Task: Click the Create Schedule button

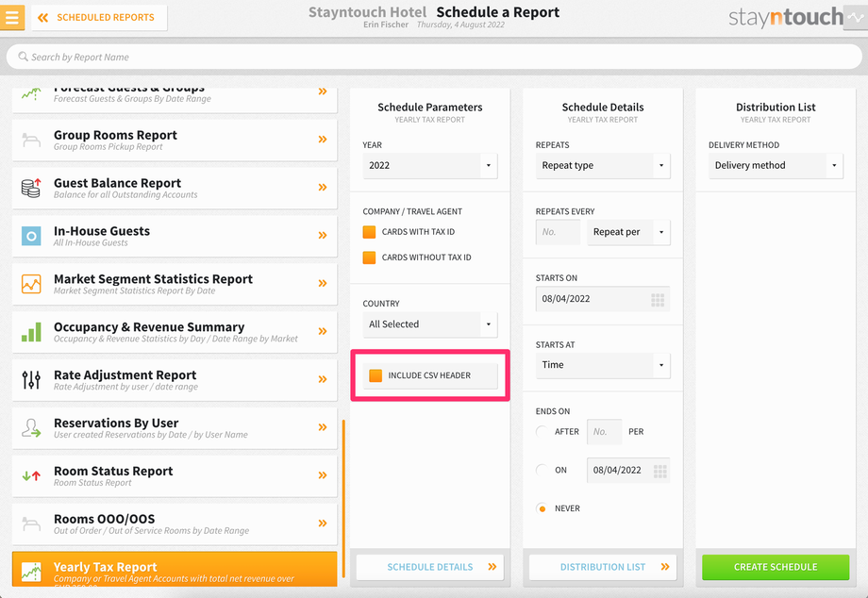Action: pyautogui.click(x=776, y=567)
